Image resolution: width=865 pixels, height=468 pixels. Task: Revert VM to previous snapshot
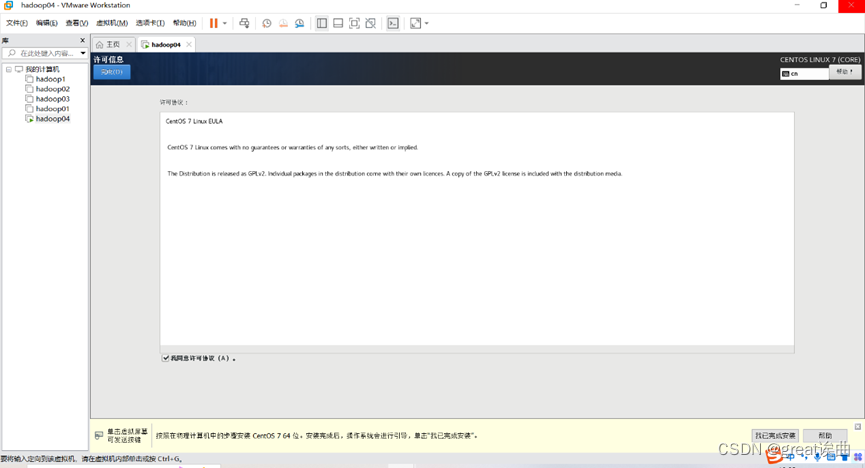(283, 23)
